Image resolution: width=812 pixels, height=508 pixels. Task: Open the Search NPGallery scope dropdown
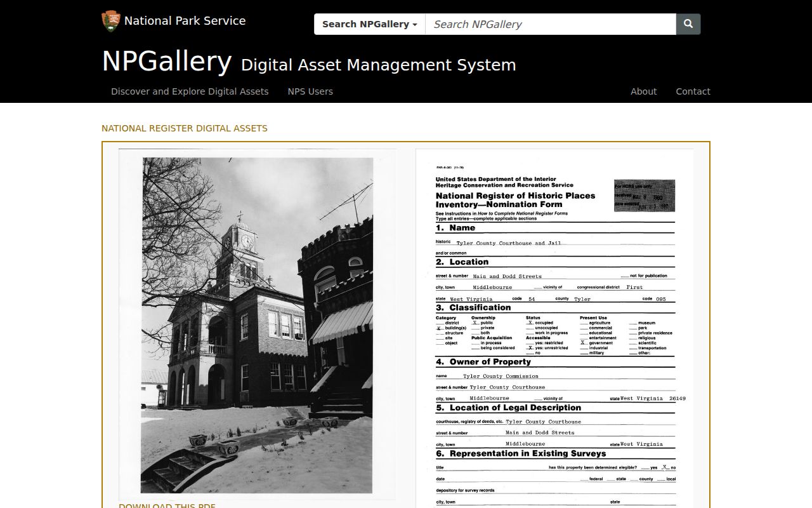pyautogui.click(x=370, y=24)
